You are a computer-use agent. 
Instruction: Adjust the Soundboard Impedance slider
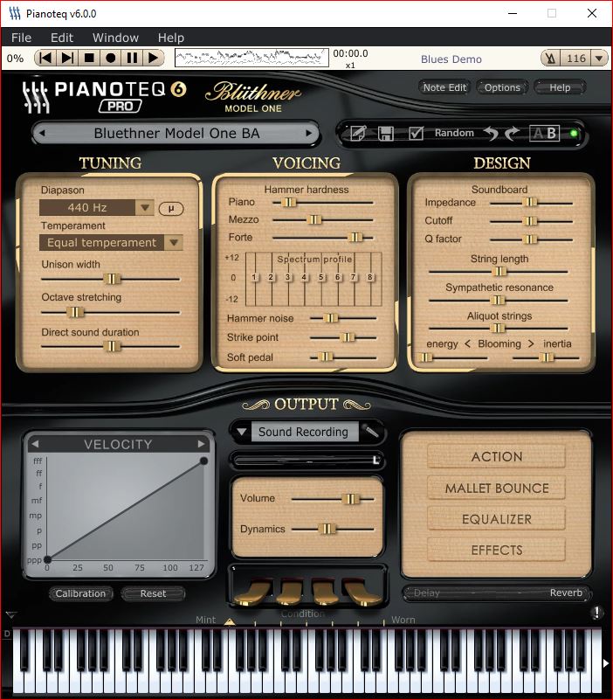click(529, 202)
